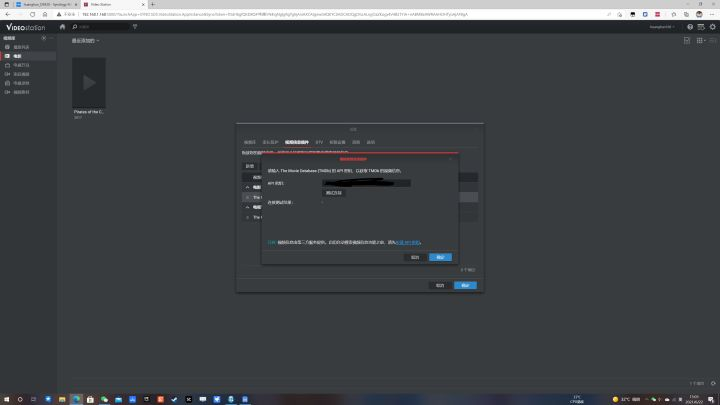Click the browser back arrow

coord(8,15)
